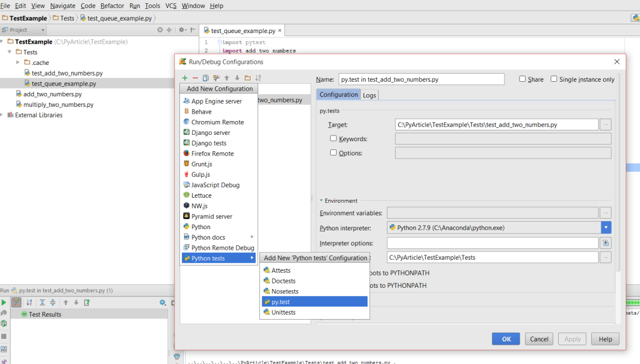Enable the Share checkbox
The image size is (640, 364).
click(x=522, y=79)
